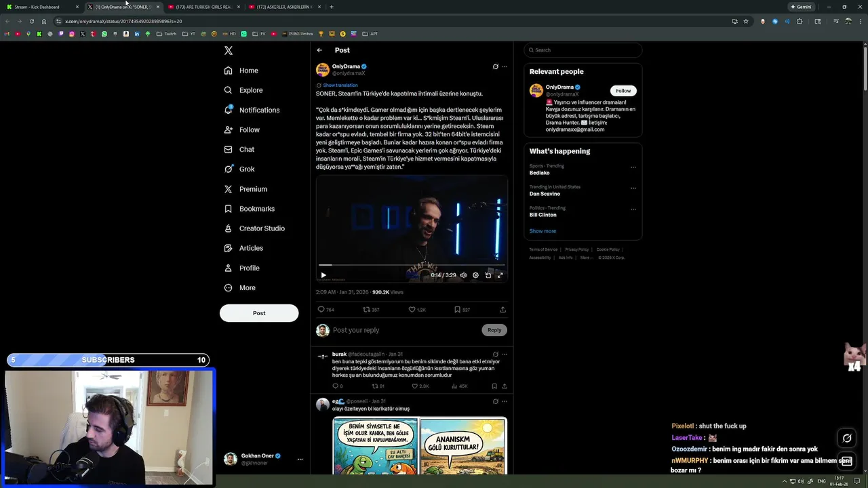The image size is (868, 488).
Task: Mute the video volume icon
Action: pos(463,275)
